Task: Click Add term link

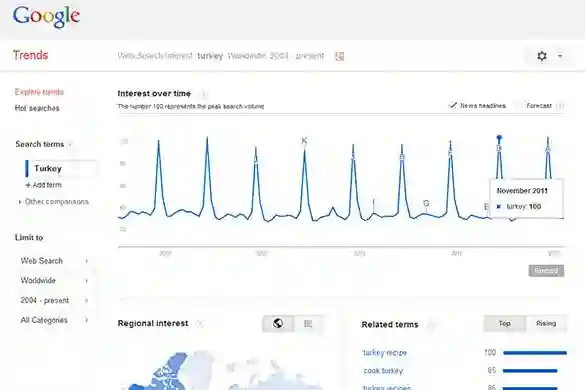Action: pos(44,185)
